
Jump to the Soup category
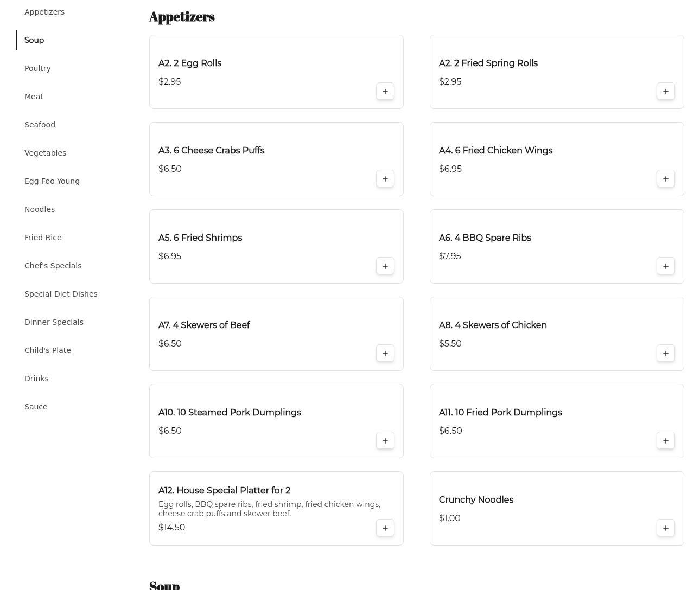tap(34, 40)
